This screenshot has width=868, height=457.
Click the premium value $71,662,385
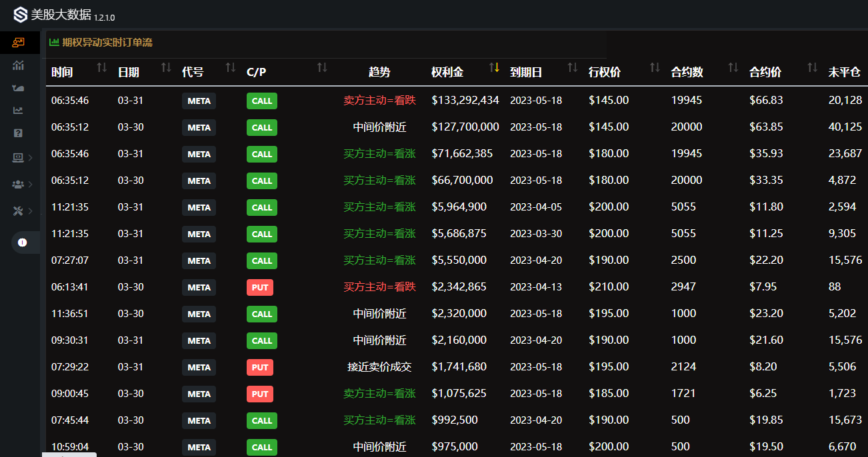click(x=462, y=154)
